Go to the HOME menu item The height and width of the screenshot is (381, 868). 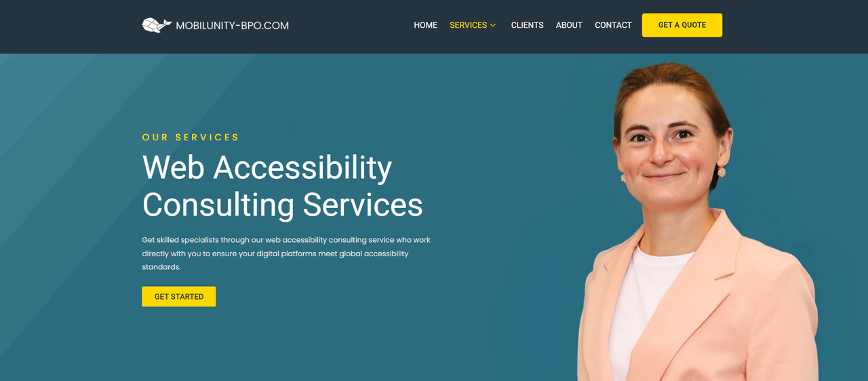coord(425,25)
